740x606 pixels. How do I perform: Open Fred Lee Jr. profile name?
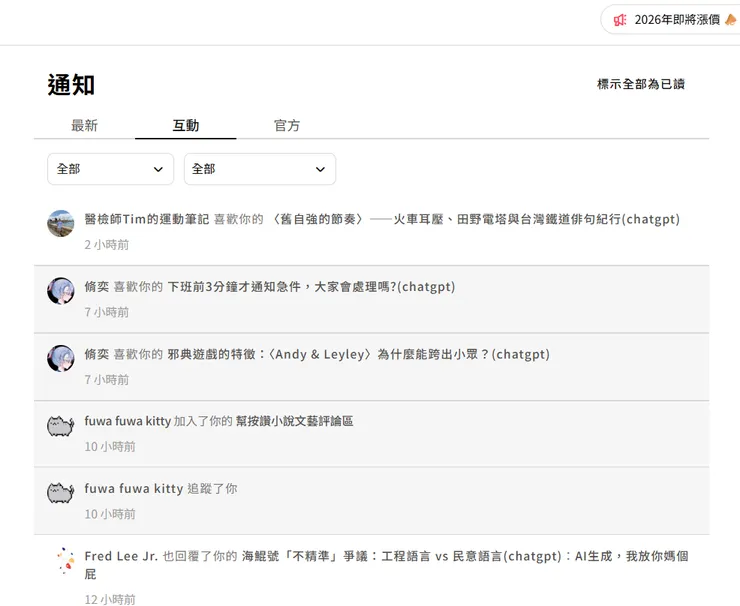[x=121, y=556]
